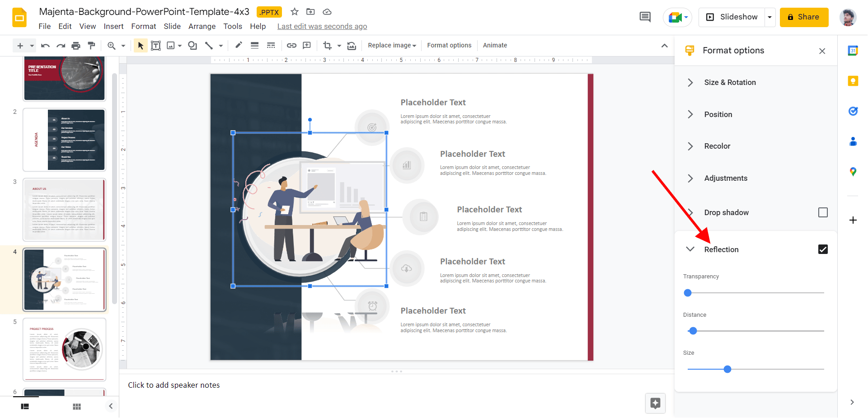This screenshot has height=418, width=868.
Task: Click the Format options toolbar button
Action: pos(449,45)
